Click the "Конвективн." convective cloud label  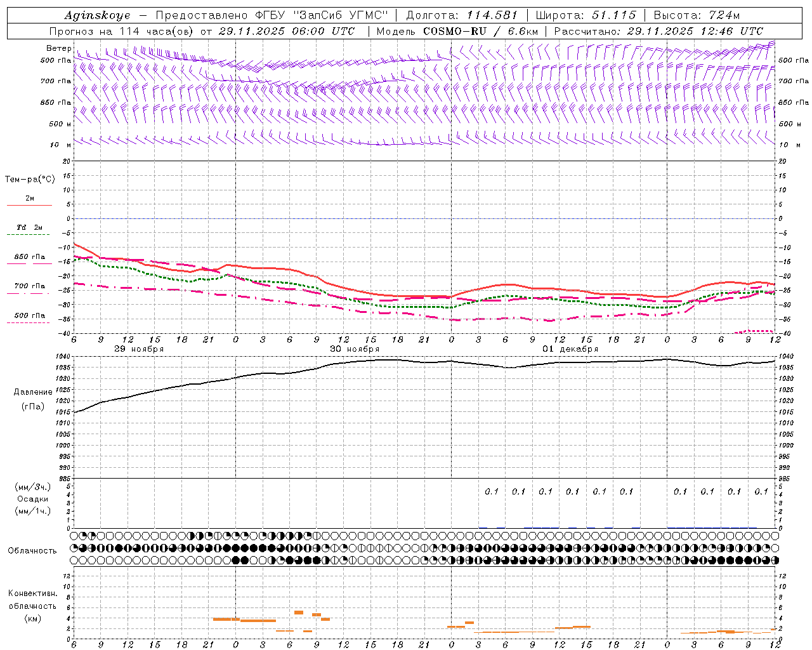tap(32, 594)
